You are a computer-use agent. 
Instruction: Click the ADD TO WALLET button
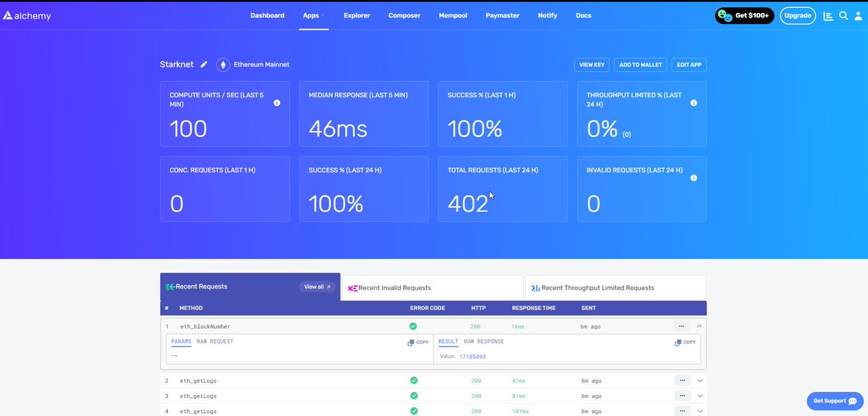641,64
